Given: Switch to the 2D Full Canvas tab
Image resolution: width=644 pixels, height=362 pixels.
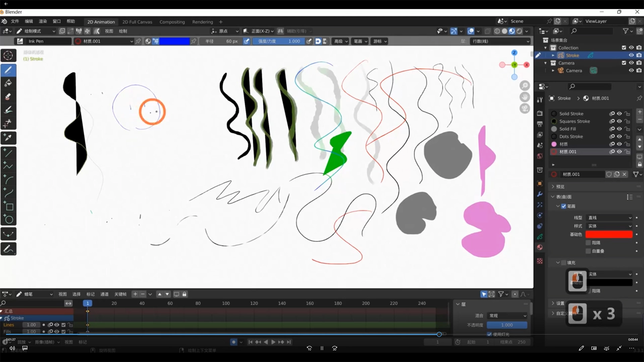Looking at the screenshot, I should tap(137, 22).
